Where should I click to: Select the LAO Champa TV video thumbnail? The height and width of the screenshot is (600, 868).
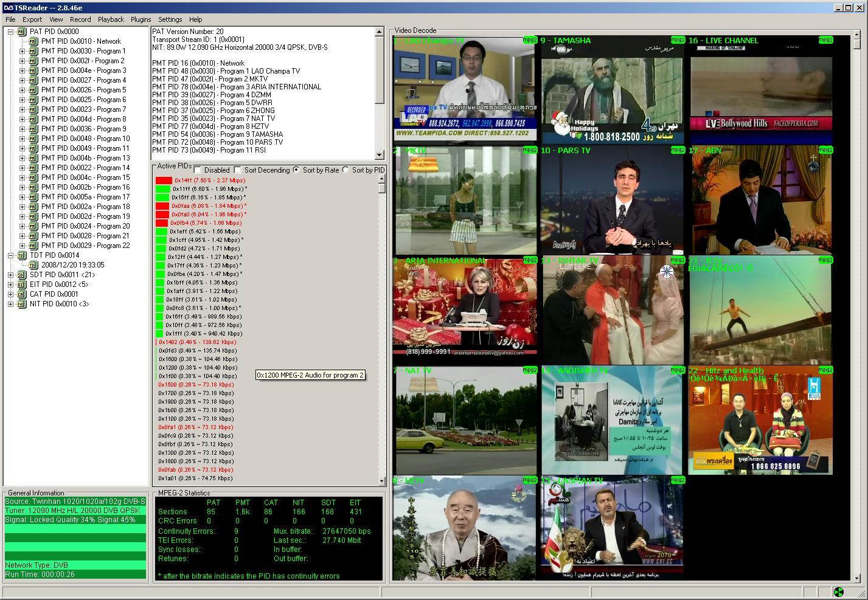coord(465,90)
